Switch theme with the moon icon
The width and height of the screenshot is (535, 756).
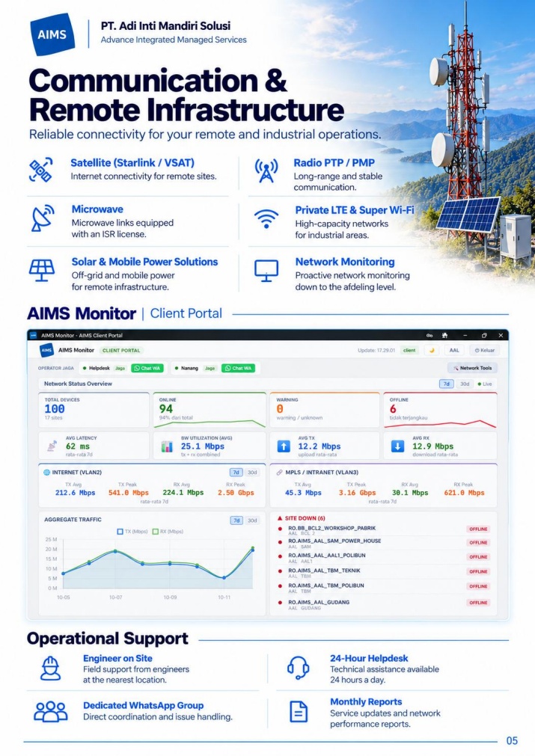[x=432, y=351]
